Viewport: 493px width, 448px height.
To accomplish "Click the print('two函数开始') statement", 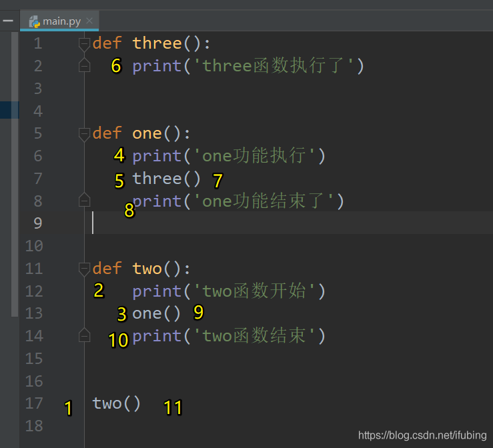I will [229, 291].
